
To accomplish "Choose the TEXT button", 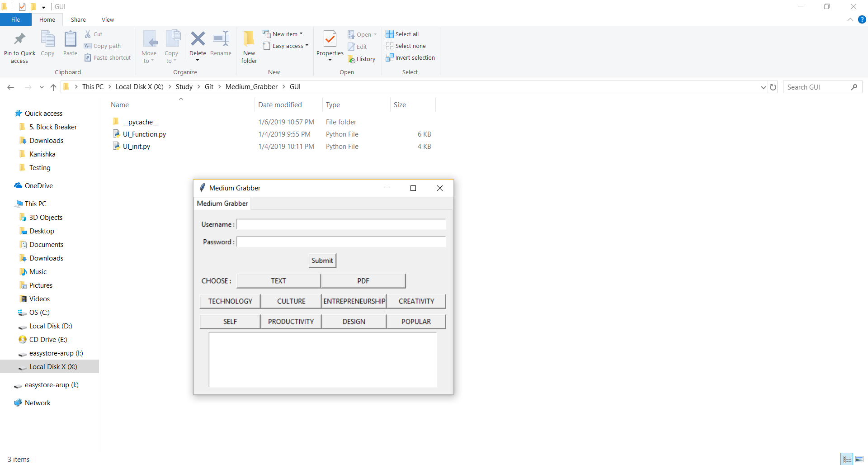I will [x=278, y=281].
